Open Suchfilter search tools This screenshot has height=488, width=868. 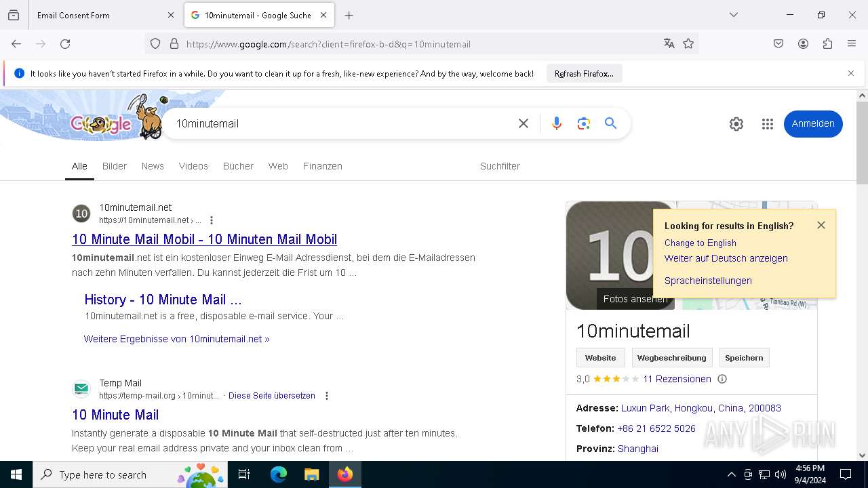[500, 166]
